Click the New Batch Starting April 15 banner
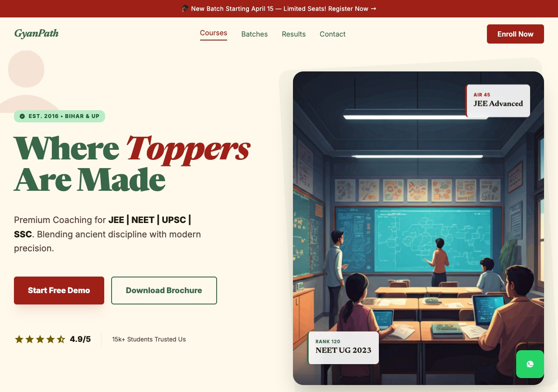Screen dimensions: 558x392 279,9
